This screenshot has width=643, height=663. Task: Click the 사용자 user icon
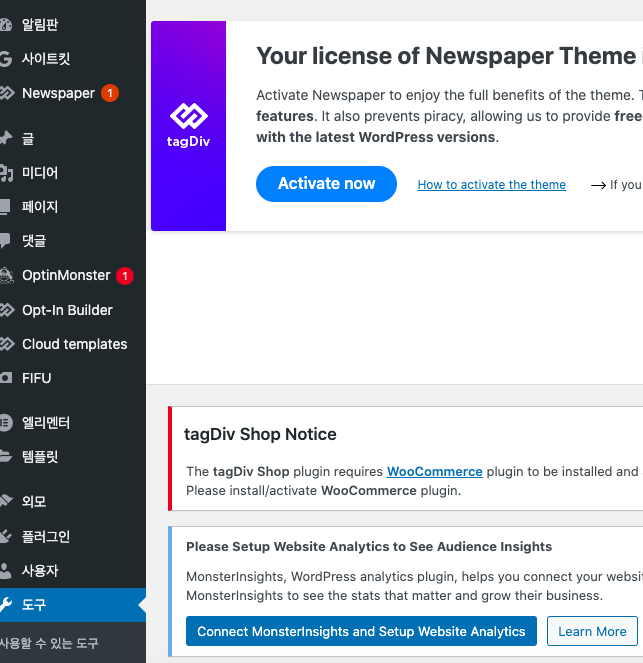point(5,570)
